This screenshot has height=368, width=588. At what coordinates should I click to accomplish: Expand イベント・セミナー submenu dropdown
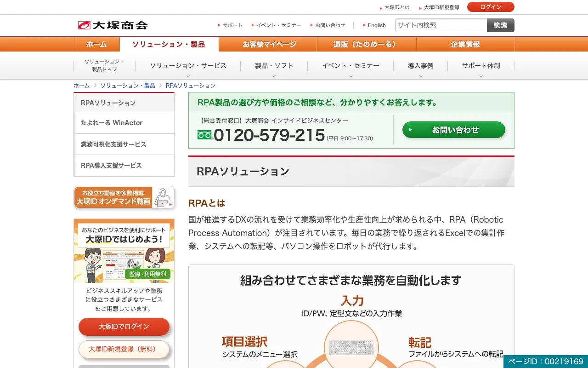[x=351, y=66]
